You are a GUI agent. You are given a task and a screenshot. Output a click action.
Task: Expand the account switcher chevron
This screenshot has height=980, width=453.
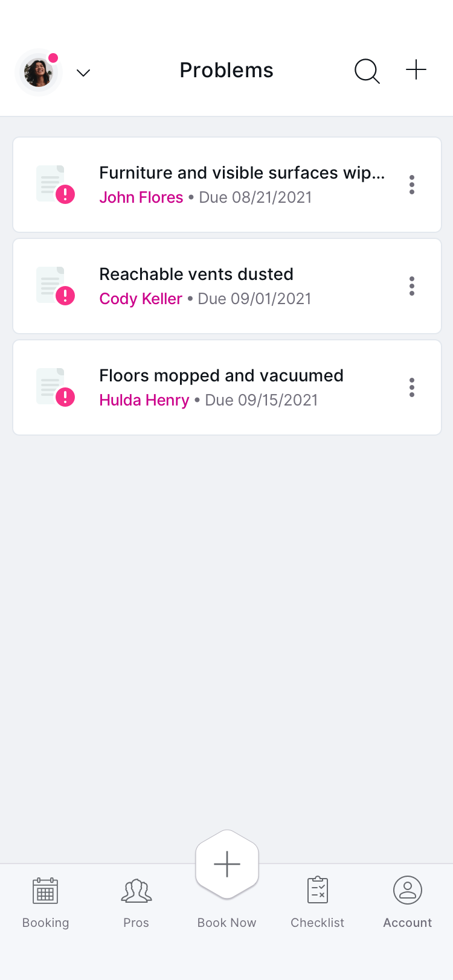click(83, 73)
